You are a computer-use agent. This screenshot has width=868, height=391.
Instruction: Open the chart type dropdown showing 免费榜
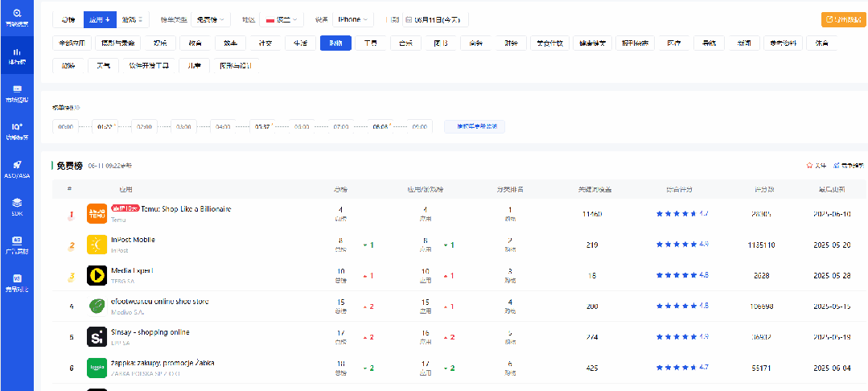[210, 19]
